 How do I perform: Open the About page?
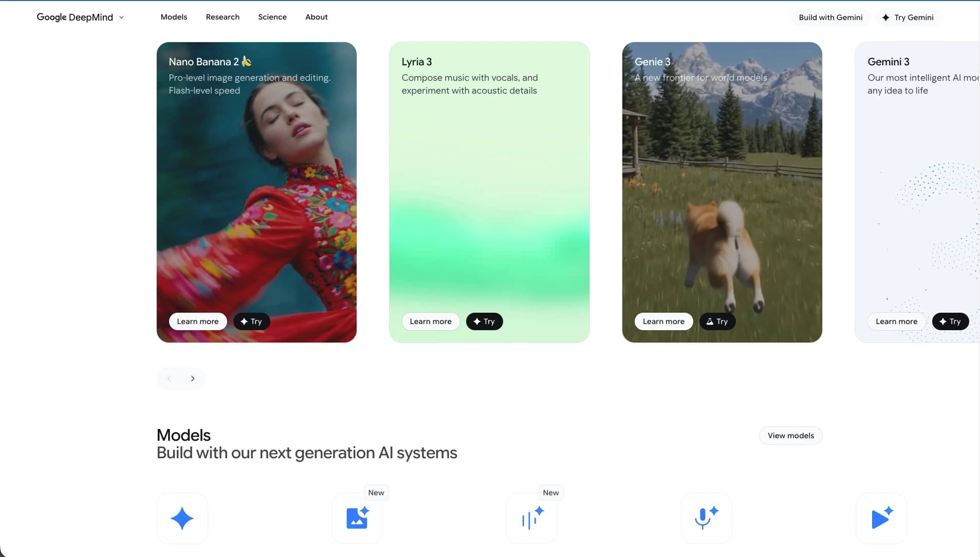pyautogui.click(x=317, y=17)
